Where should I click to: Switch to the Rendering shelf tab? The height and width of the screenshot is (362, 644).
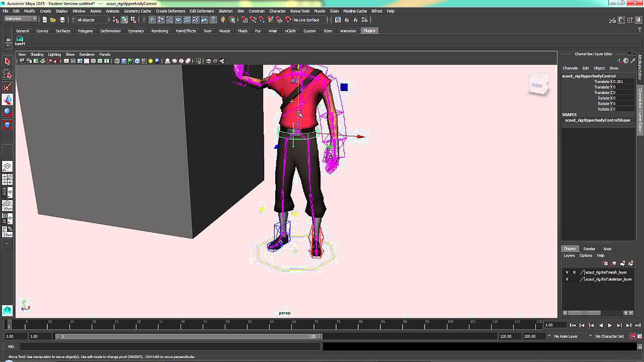pos(159,31)
